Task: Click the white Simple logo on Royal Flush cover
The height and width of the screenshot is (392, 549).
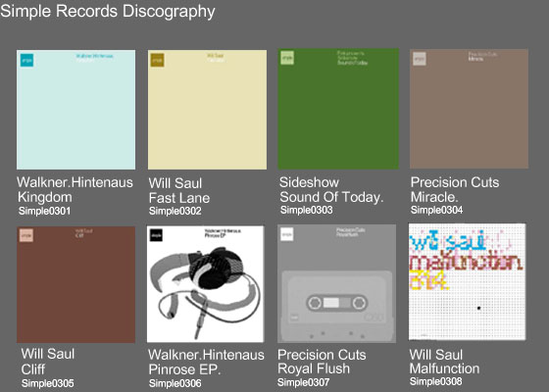Action: coord(287,234)
